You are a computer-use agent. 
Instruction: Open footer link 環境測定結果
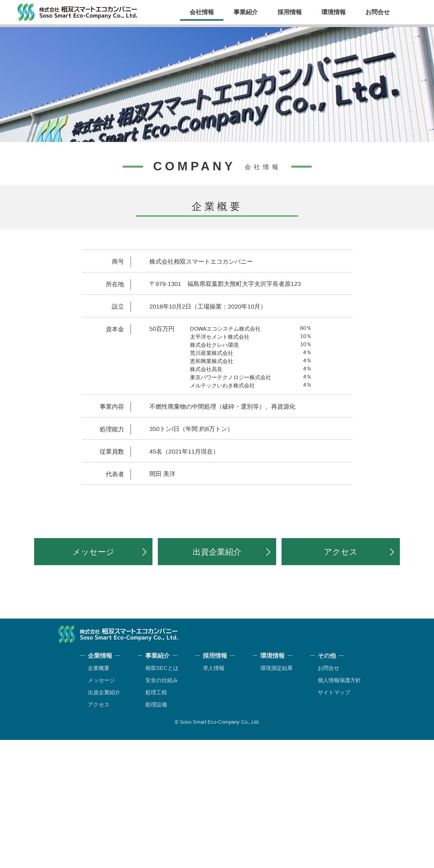[x=276, y=668]
